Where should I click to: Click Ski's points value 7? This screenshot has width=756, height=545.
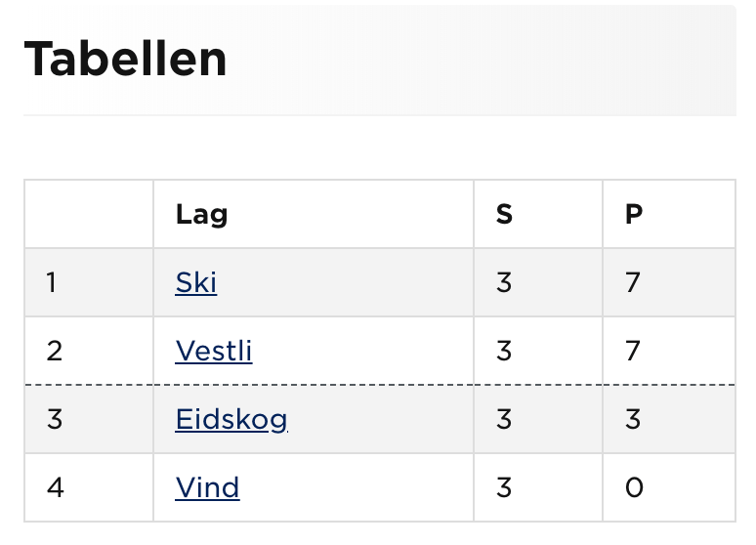coord(633,282)
